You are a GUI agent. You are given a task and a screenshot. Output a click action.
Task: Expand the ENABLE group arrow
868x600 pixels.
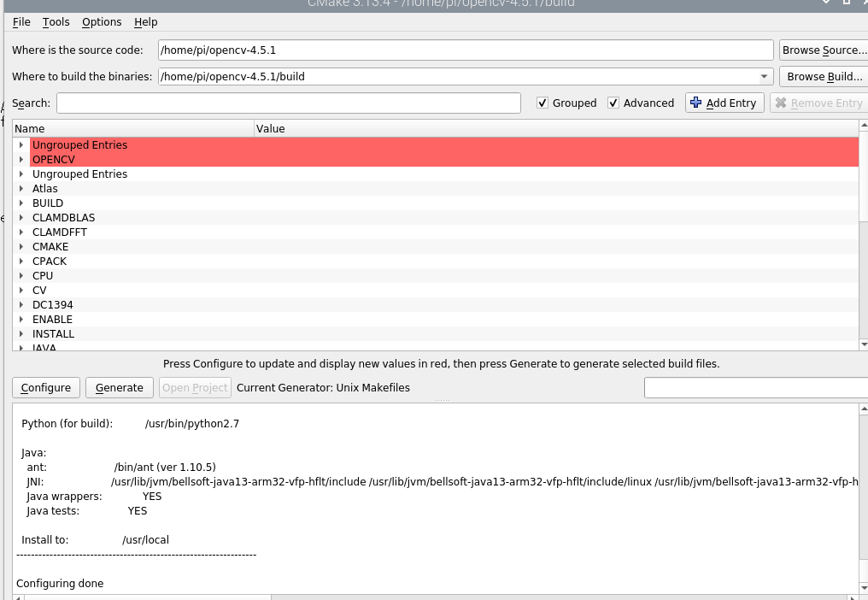[21, 319]
